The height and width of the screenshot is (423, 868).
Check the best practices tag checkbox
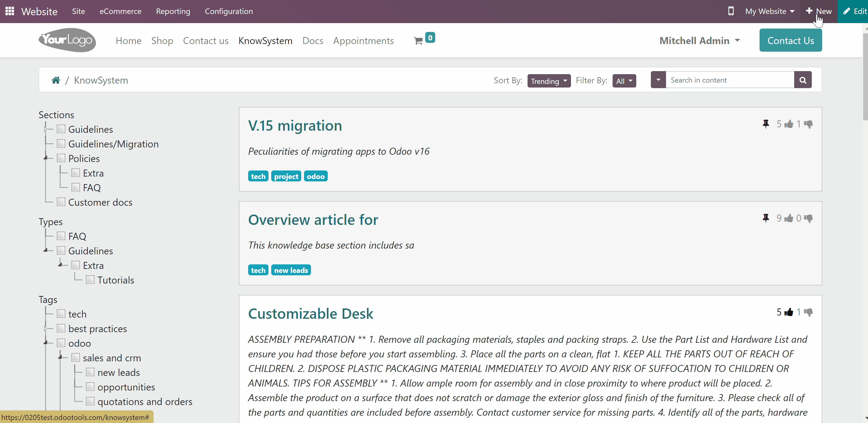point(61,328)
